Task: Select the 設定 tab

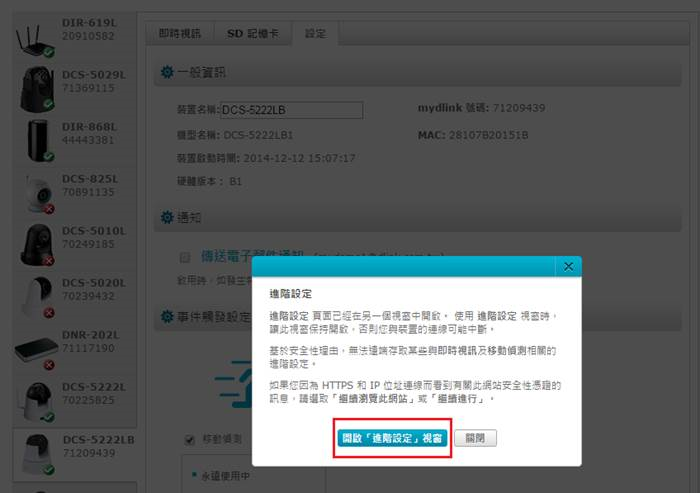Action: [315, 34]
